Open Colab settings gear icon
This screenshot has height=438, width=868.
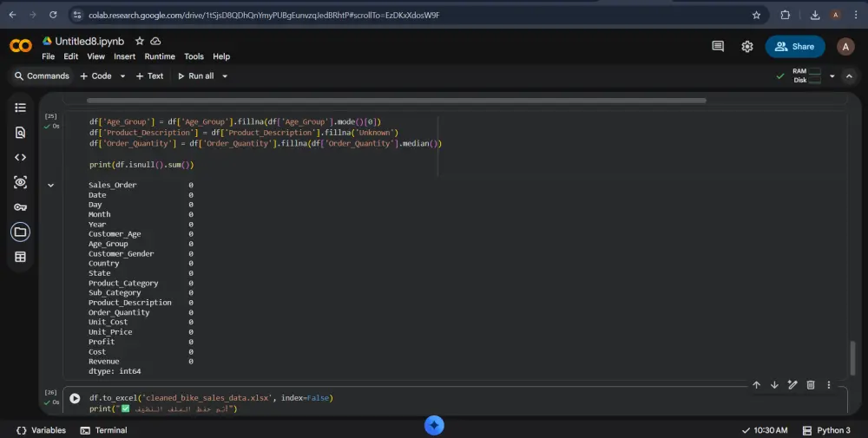click(747, 47)
